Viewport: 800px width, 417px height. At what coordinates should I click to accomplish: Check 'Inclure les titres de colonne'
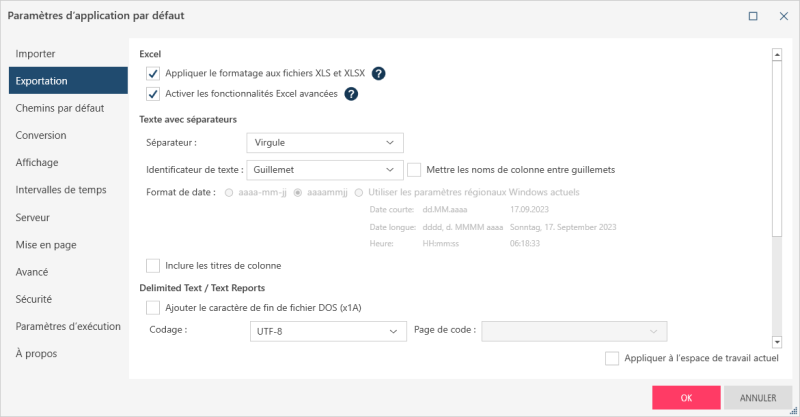pyautogui.click(x=153, y=266)
